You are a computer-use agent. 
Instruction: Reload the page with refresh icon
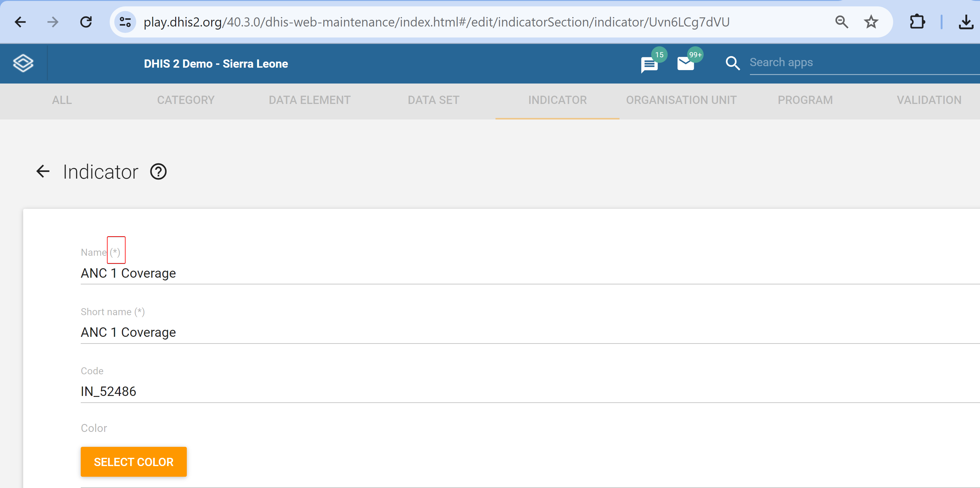pos(86,22)
